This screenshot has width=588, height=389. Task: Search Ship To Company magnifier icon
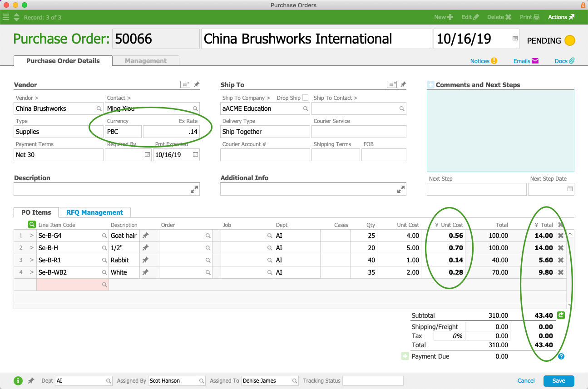pyautogui.click(x=306, y=109)
